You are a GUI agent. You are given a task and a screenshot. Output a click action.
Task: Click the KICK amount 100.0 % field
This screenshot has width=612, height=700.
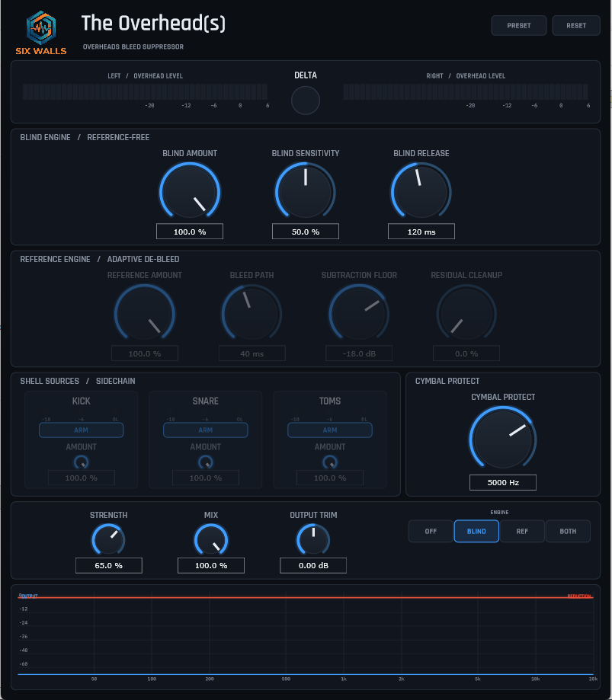coord(82,478)
